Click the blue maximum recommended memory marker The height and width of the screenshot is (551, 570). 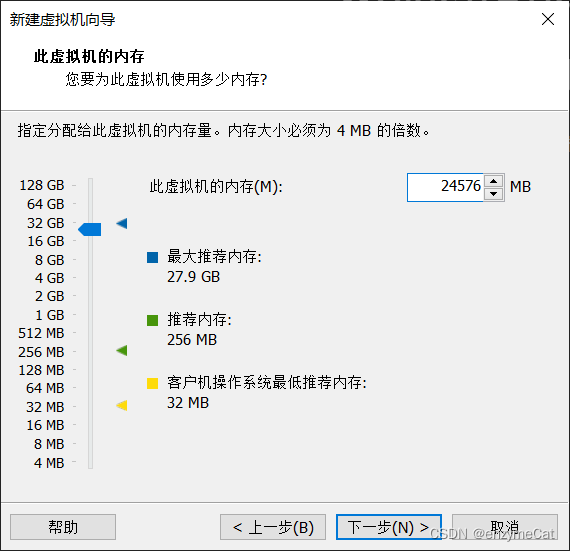coord(122,223)
